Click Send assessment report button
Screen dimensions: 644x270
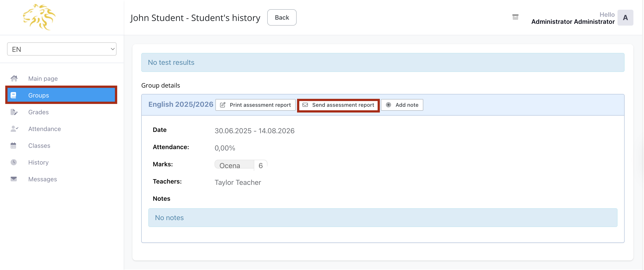point(338,105)
